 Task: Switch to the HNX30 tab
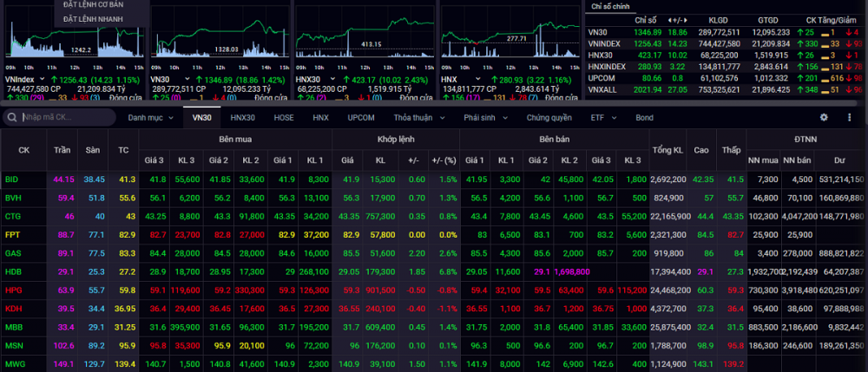(x=242, y=117)
